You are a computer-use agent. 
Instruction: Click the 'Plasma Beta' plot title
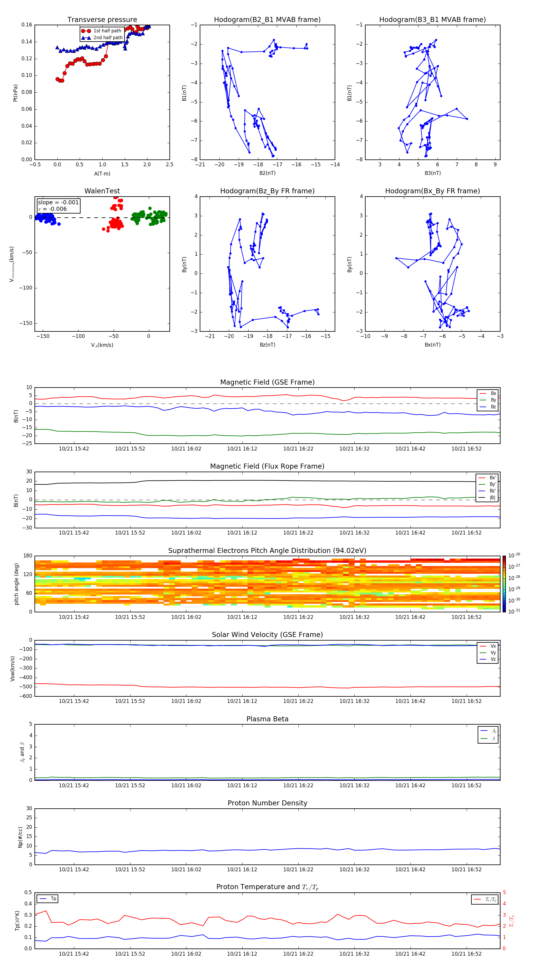267,719
